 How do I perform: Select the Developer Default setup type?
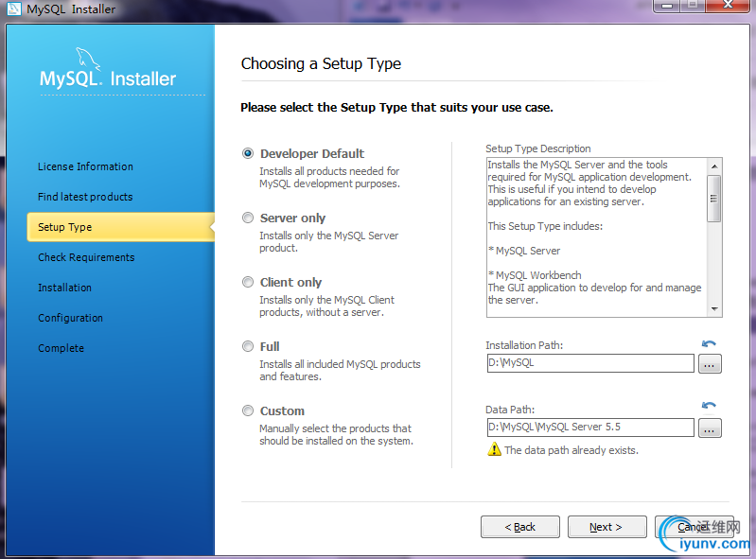tap(248, 154)
